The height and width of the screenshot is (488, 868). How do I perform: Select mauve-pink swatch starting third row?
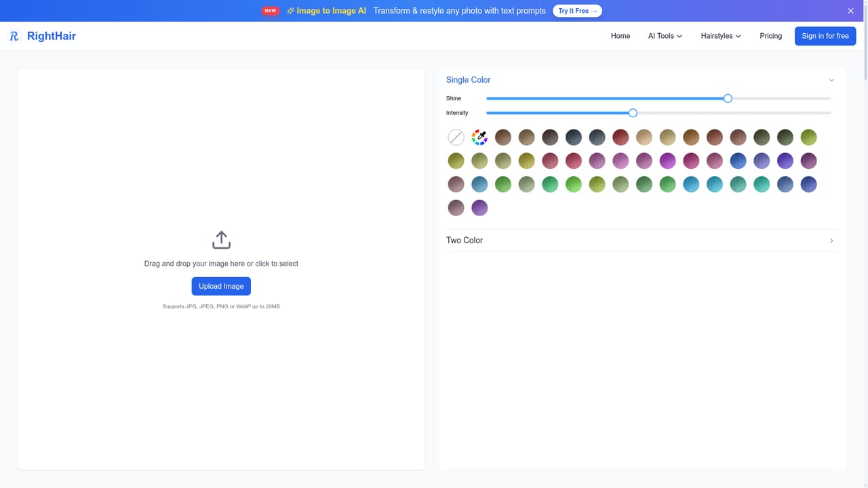[456, 184]
